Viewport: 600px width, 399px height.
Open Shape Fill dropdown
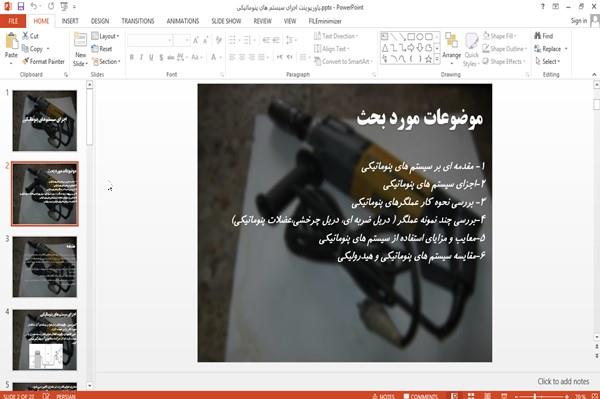[x=500, y=36]
